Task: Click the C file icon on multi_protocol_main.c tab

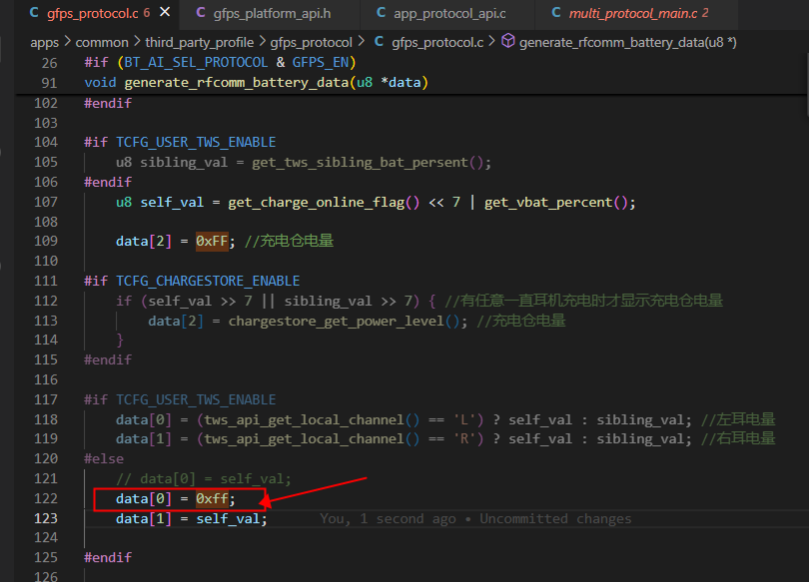Action: click(556, 13)
